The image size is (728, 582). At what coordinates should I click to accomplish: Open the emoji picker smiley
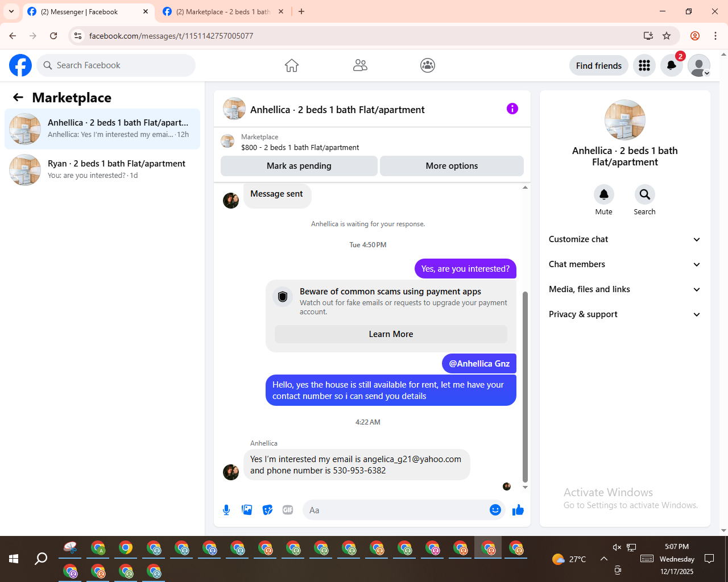pyautogui.click(x=495, y=510)
